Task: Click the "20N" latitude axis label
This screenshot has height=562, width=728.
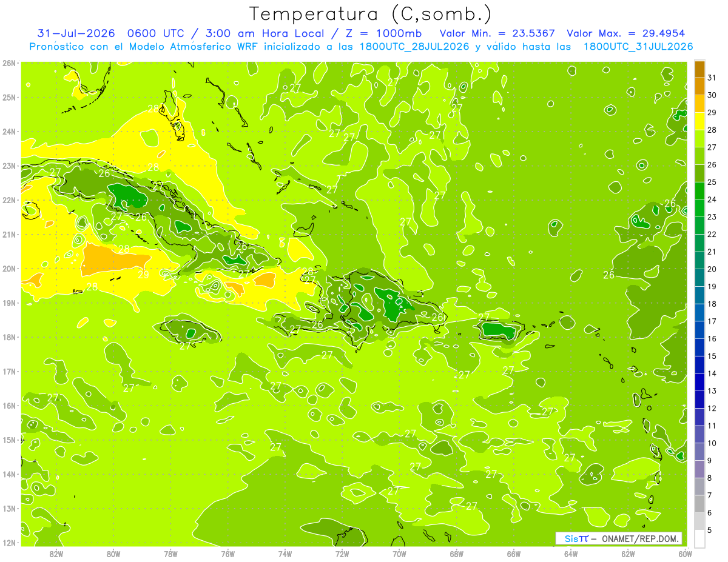Action: pyautogui.click(x=8, y=269)
